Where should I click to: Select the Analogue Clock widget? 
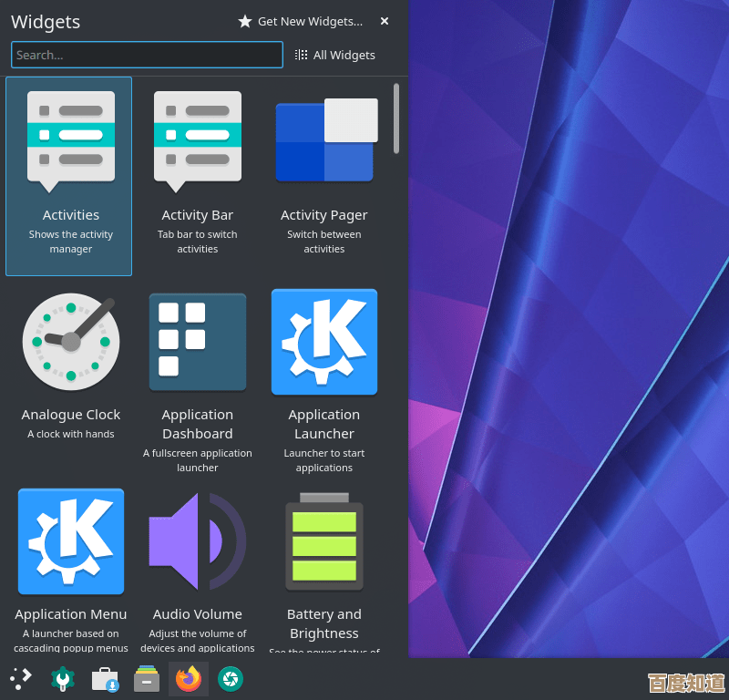point(70,365)
